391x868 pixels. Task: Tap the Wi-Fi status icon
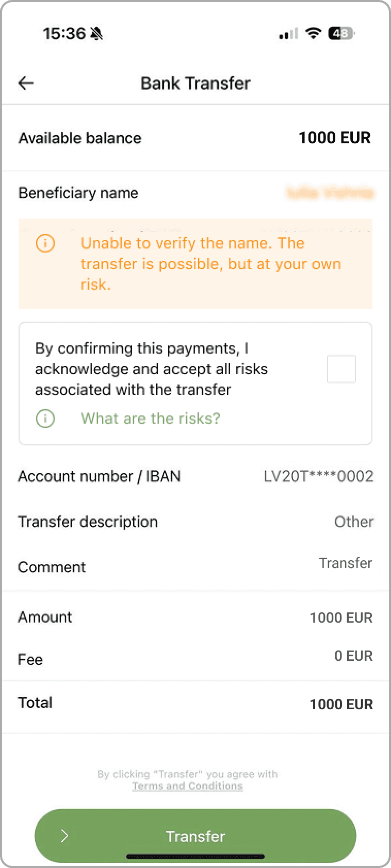pos(313,34)
